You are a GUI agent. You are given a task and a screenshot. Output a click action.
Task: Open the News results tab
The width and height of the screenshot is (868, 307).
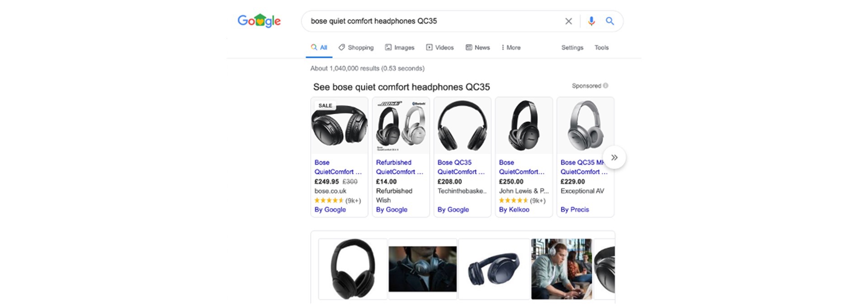(x=478, y=47)
